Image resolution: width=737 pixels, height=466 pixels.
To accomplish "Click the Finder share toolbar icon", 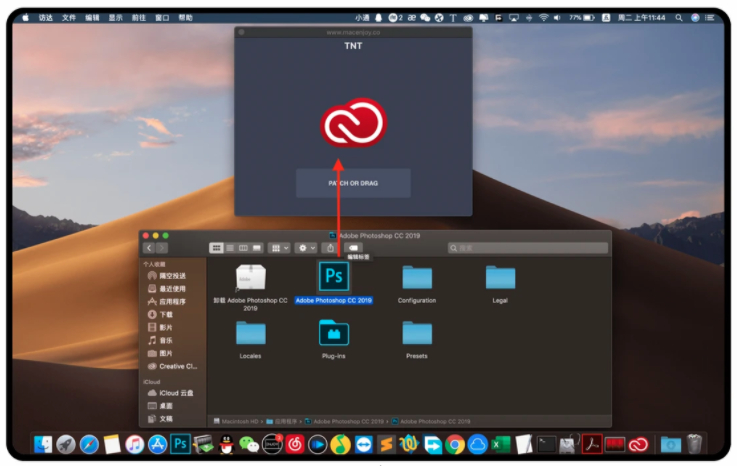I will coord(330,247).
